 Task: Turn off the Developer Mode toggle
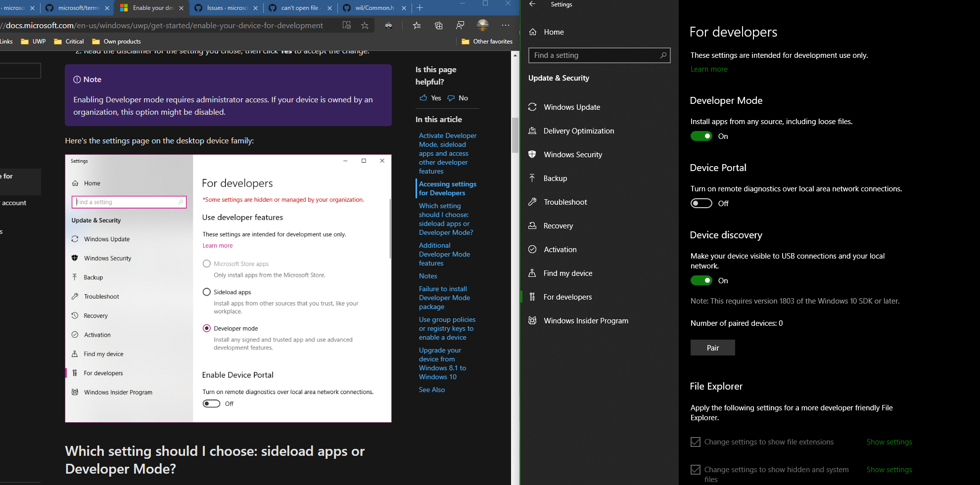pyautogui.click(x=701, y=136)
